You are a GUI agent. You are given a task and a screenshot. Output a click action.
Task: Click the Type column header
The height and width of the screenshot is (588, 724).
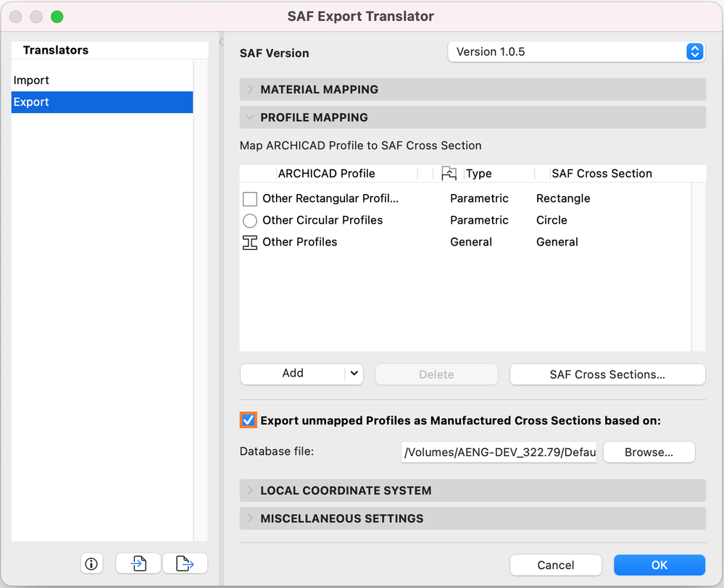(499, 174)
